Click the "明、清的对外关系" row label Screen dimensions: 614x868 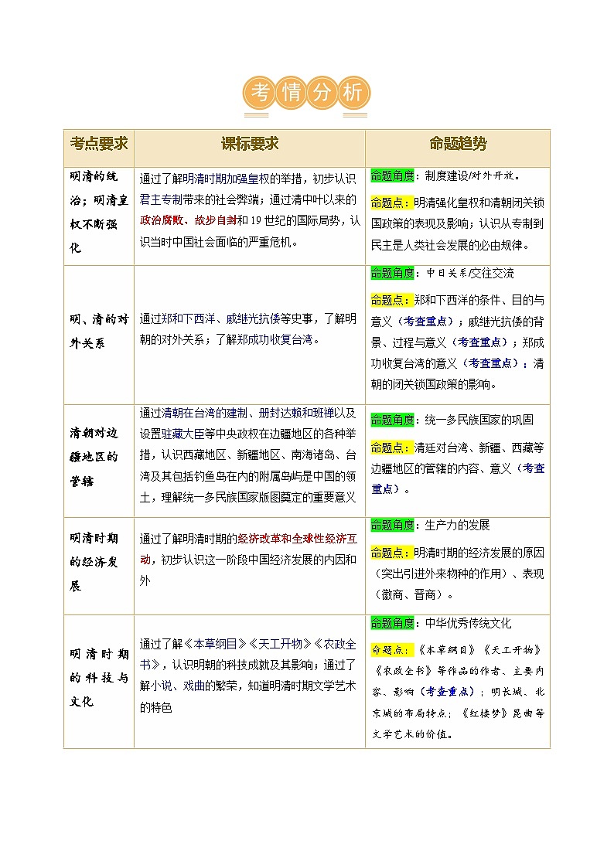[99, 331]
